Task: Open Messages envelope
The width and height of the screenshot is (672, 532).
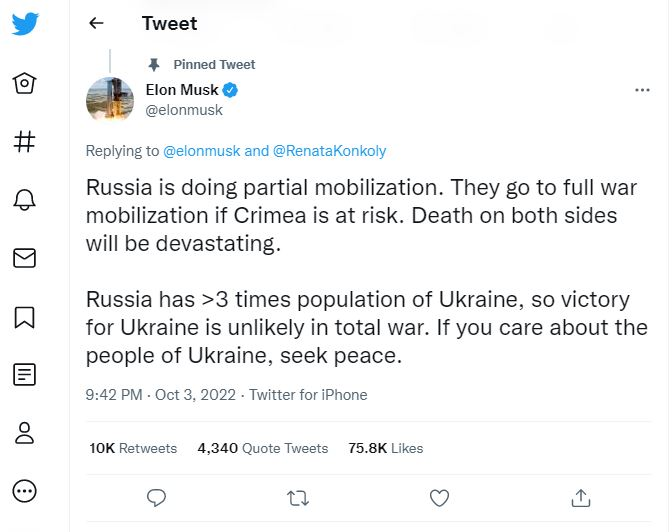Action: click(25, 258)
